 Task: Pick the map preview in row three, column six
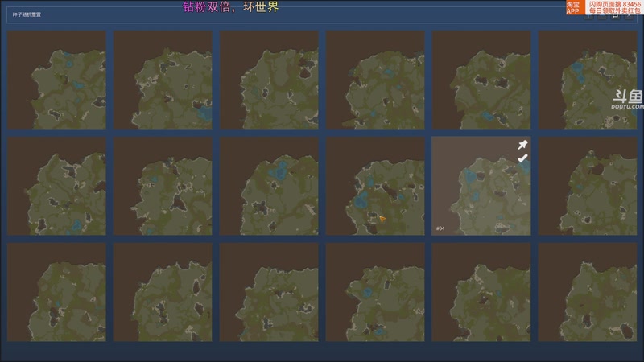(x=588, y=292)
